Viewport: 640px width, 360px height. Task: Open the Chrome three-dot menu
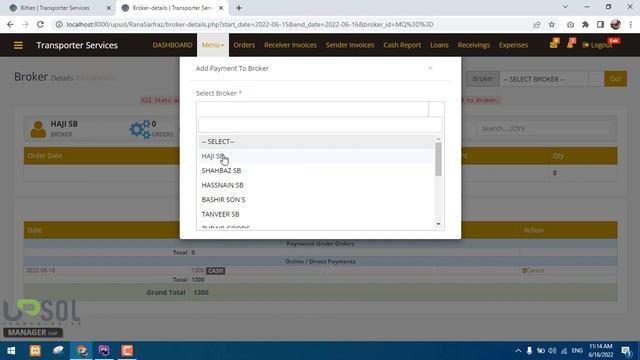pyautogui.click(x=631, y=24)
